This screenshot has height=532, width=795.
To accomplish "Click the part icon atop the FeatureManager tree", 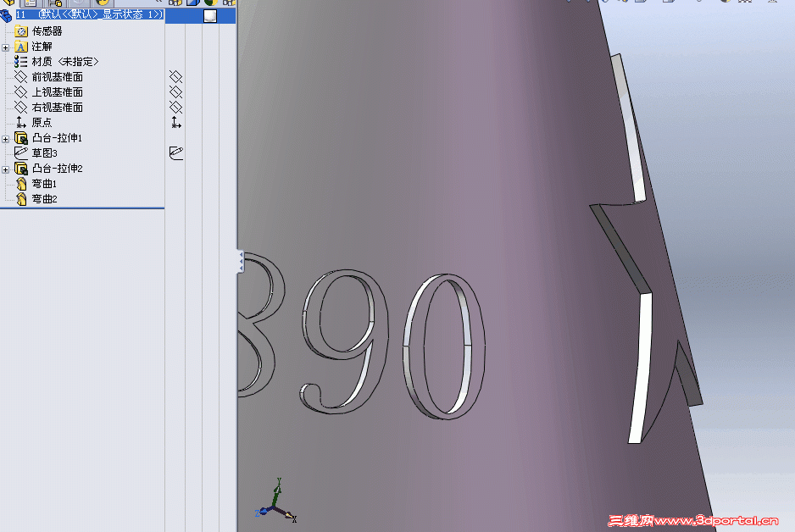I will pos(5,14).
